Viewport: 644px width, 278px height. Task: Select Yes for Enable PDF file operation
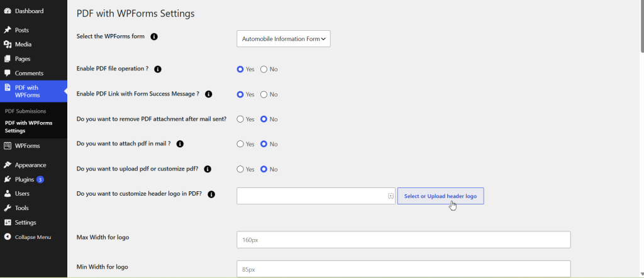[x=240, y=69]
